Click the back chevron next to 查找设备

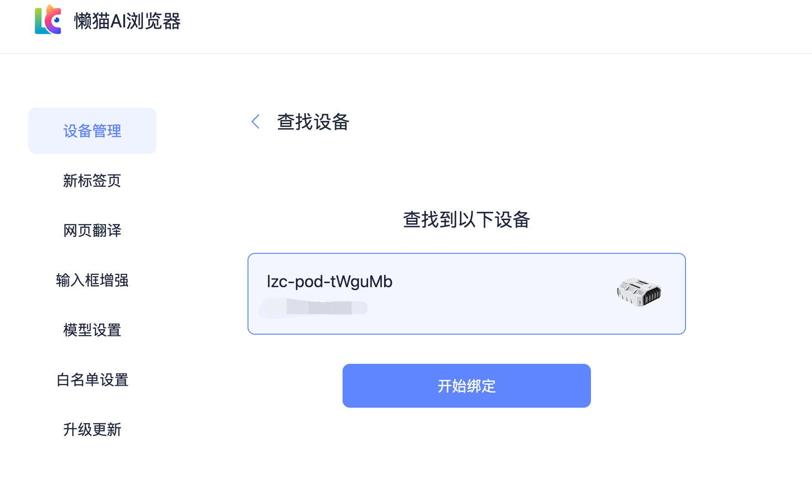tap(255, 122)
